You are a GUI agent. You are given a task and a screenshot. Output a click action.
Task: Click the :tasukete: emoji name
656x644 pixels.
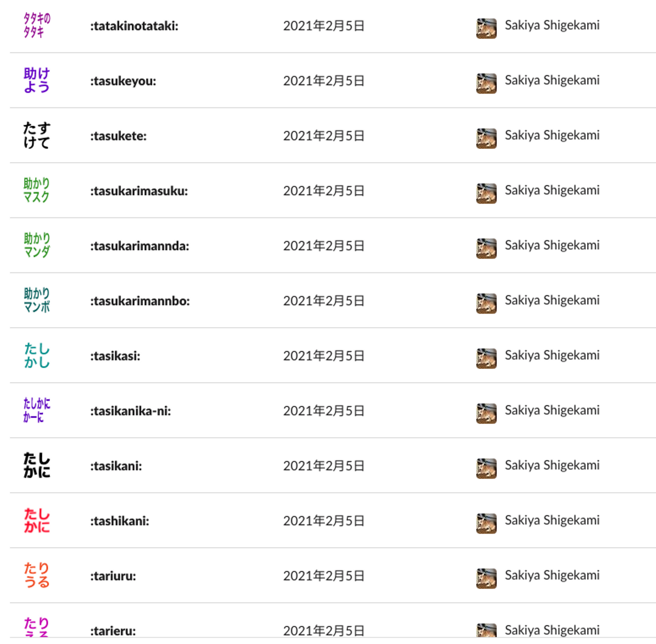pos(118,136)
